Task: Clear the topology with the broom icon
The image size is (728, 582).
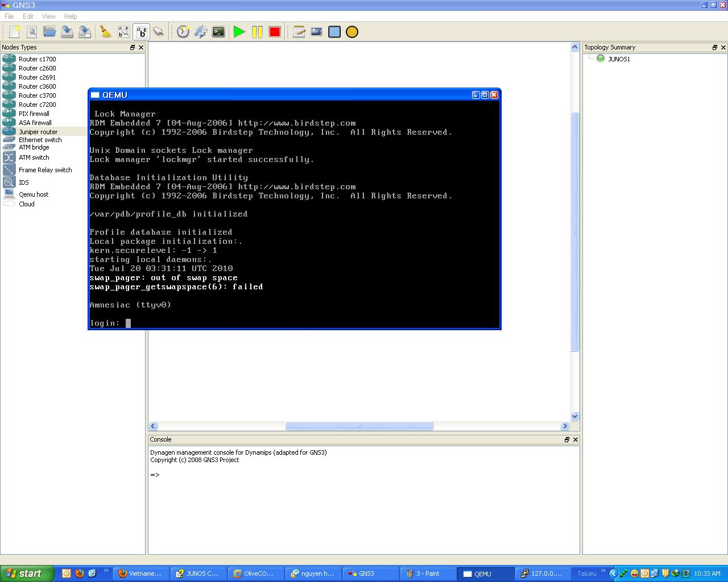Action: pyautogui.click(x=106, y=32)
